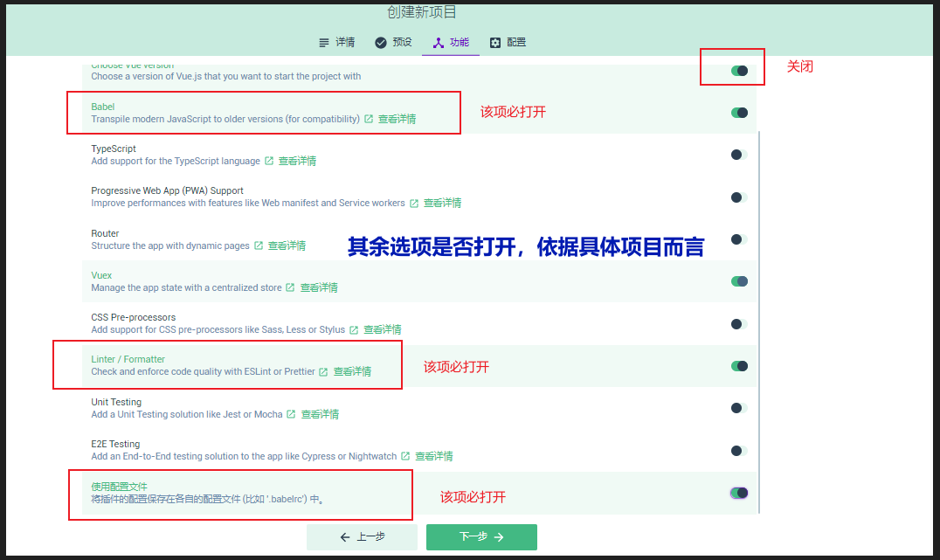Open Vuex 查看详情 link
The width and height of the screenshot is (940, 560).
click(x=319, y=287)
